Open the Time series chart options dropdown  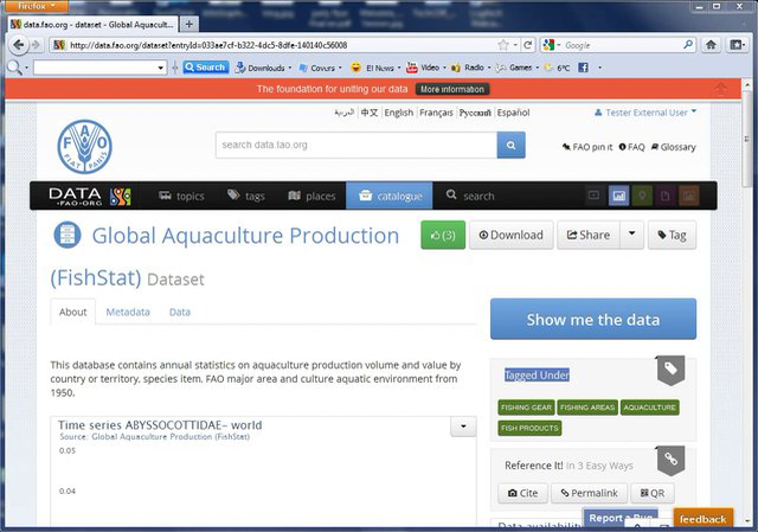(463, 426)
